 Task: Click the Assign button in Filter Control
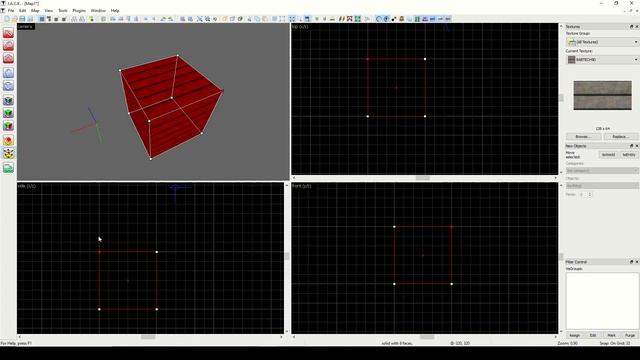(x=574, y=335)
